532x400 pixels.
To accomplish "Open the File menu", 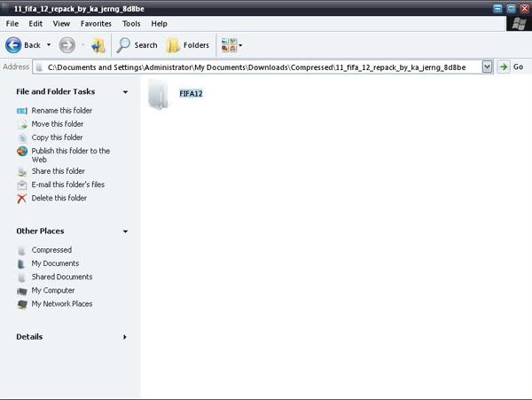I will point(12,24).
